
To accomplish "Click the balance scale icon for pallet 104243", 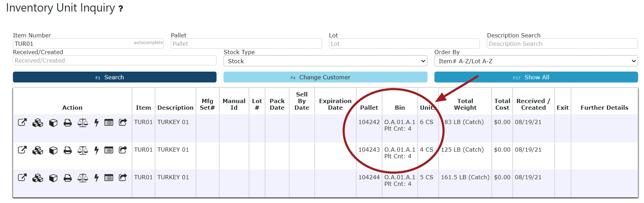I will pyautogui.click(x=83, y=150).
